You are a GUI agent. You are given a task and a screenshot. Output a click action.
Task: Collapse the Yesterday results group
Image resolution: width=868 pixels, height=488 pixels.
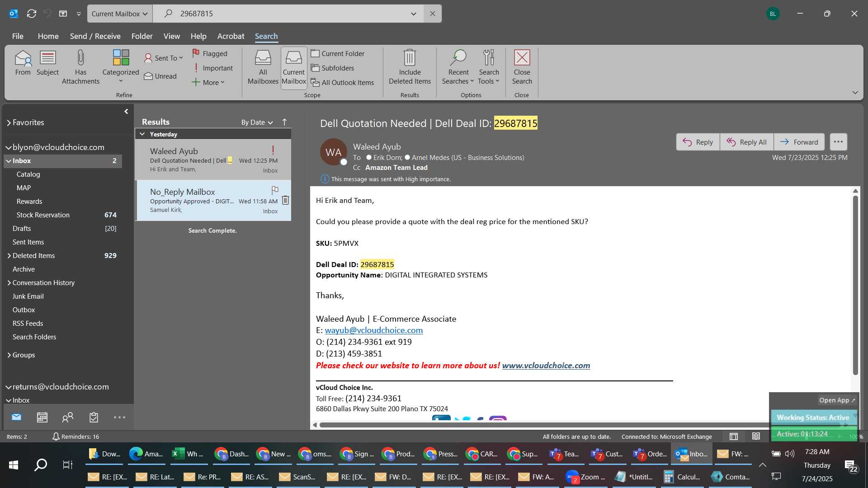pyautogui.click(x=142, y=134)
